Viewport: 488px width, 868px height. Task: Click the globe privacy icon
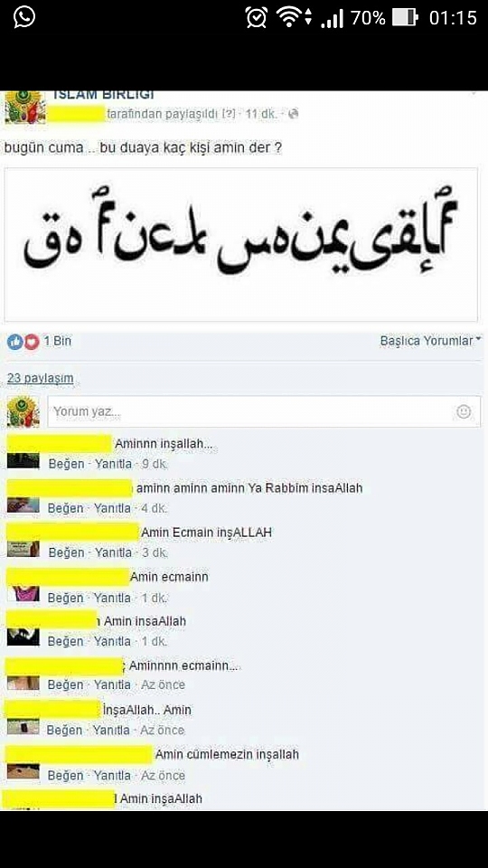tap(294, 114)
